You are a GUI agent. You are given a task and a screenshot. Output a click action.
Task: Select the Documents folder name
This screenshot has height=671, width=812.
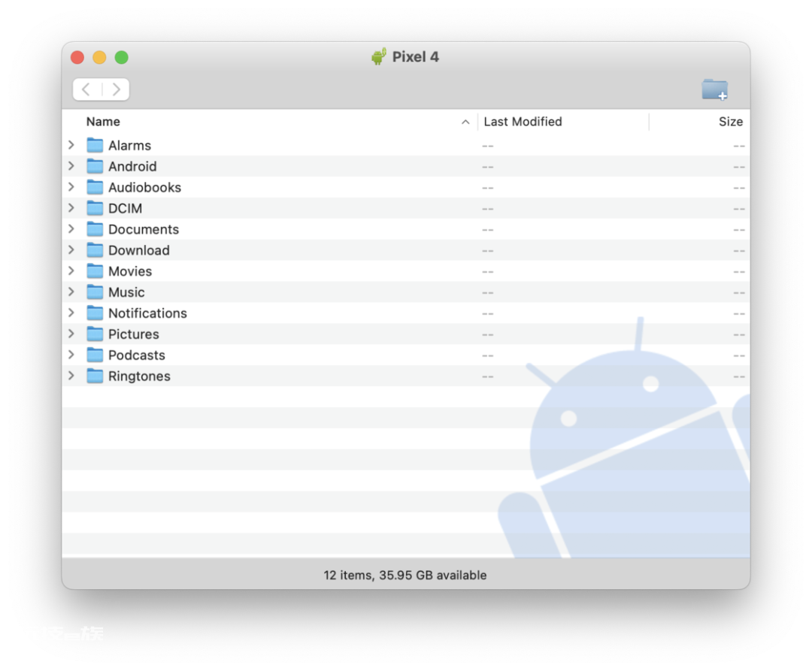coord(144,229)
